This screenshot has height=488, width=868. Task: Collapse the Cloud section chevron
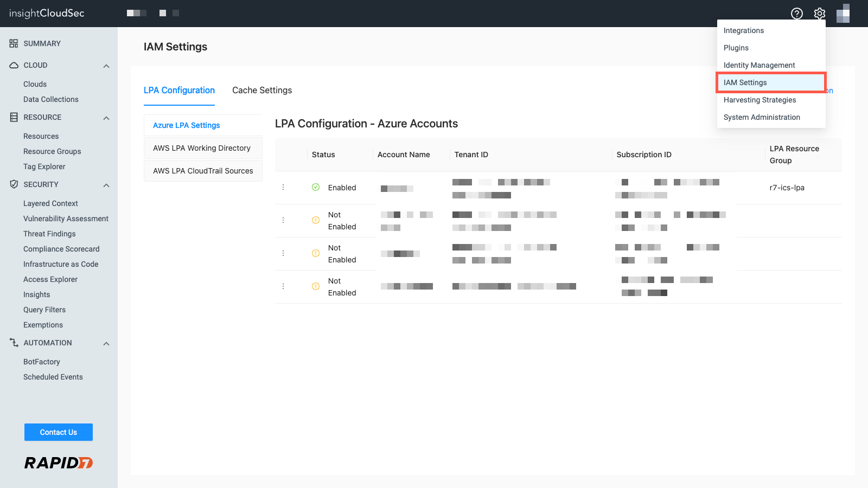[x=106, y=66]
